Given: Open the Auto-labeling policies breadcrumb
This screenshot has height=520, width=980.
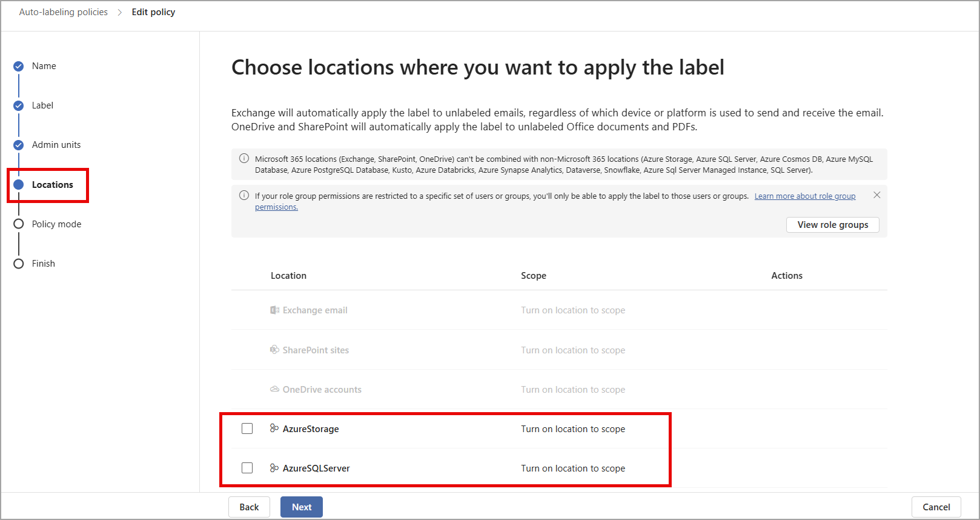Looking at the screenshot, I should coord(64,12).
